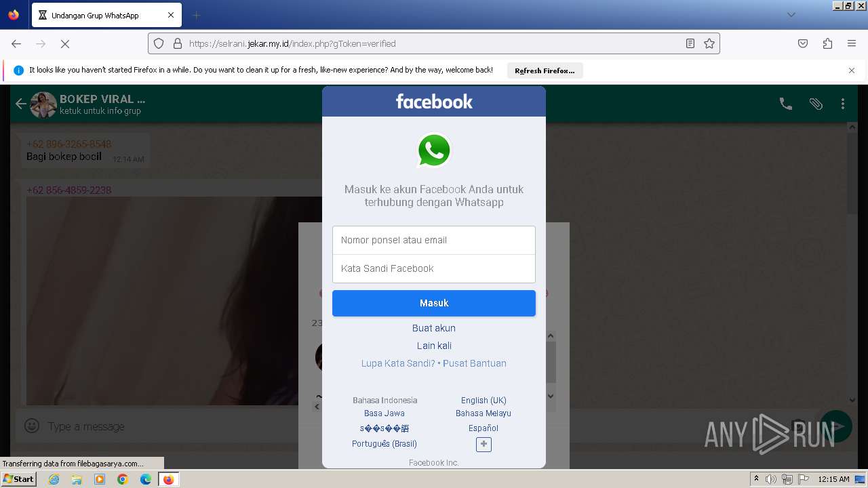Open Edge from the taskbar
Image resolution: width=868 pixels, height=488 pixels.
(x=146, y=479)
